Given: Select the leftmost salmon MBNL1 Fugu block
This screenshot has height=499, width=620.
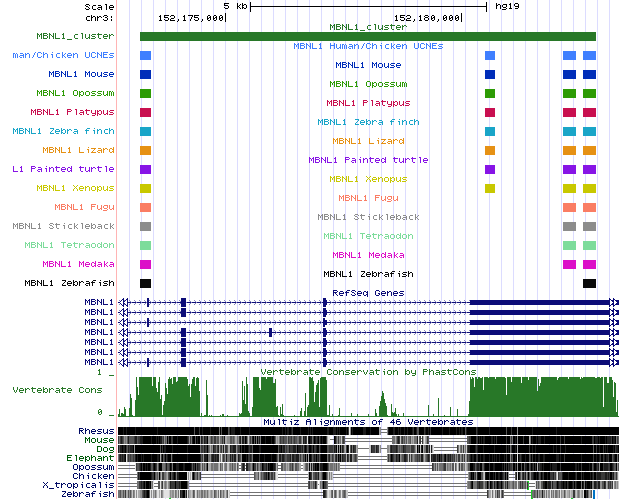Looking at the screenshot, I should coord(146,208).
